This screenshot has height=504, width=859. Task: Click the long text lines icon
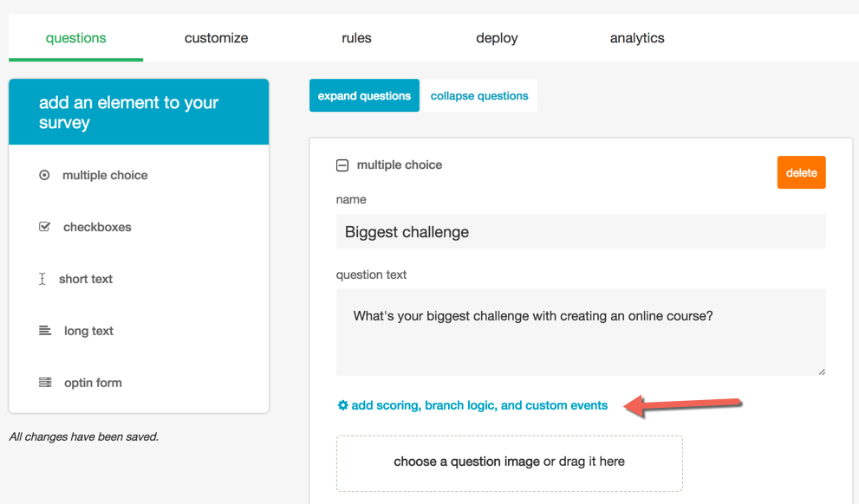pyautogui.click(x=45, y=331)
